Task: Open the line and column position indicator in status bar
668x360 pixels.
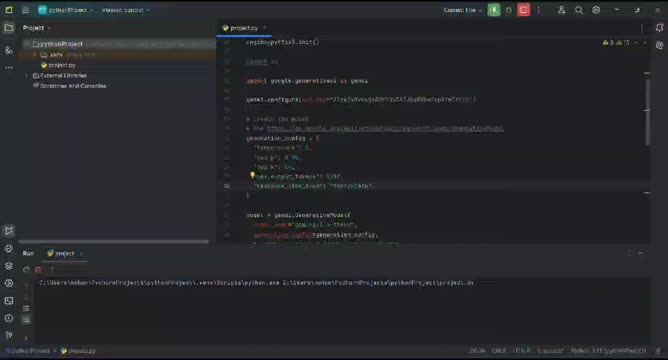Action: point(477,351)
